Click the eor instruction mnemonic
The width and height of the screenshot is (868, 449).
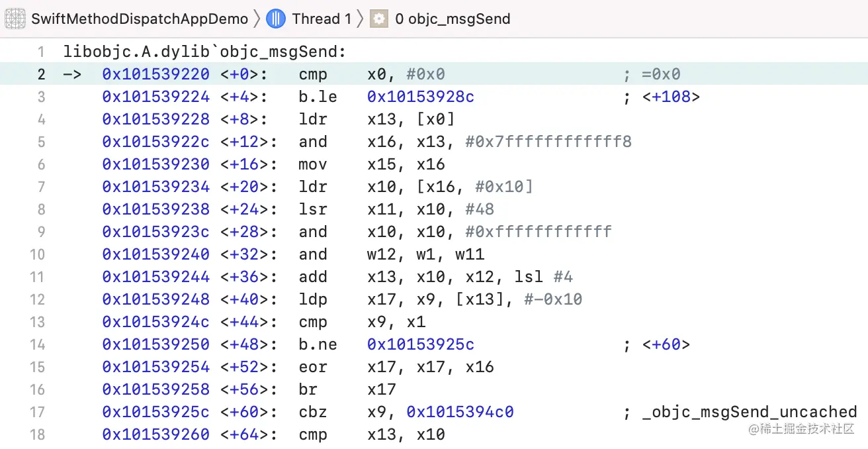313,367
